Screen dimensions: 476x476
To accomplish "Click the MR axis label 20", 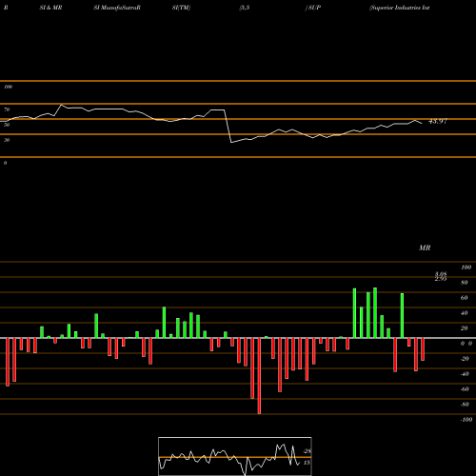I will pyautogui.click(x=465, y=328).
